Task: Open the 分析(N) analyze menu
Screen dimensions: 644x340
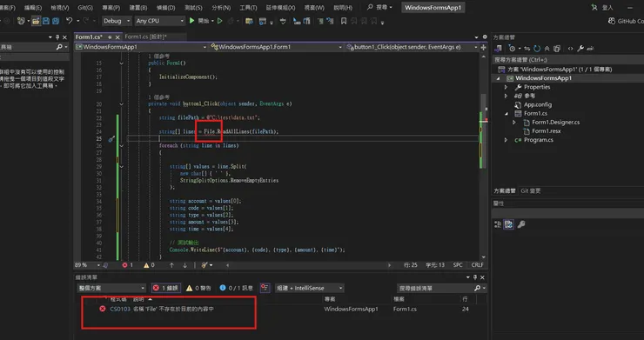Action: tap(221, 7)
